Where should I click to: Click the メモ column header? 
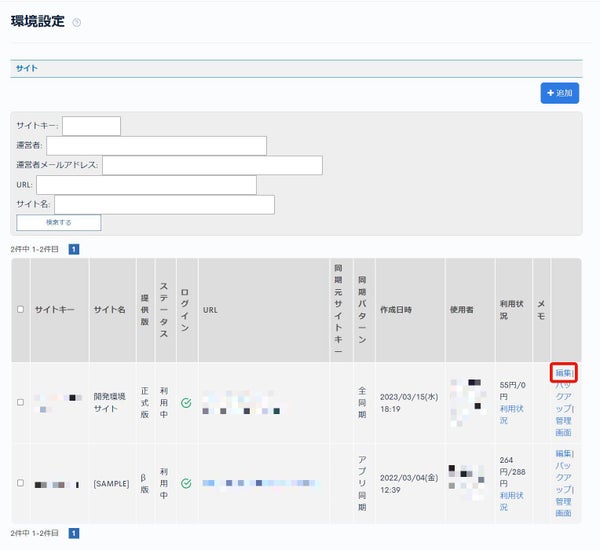[541, 310]
